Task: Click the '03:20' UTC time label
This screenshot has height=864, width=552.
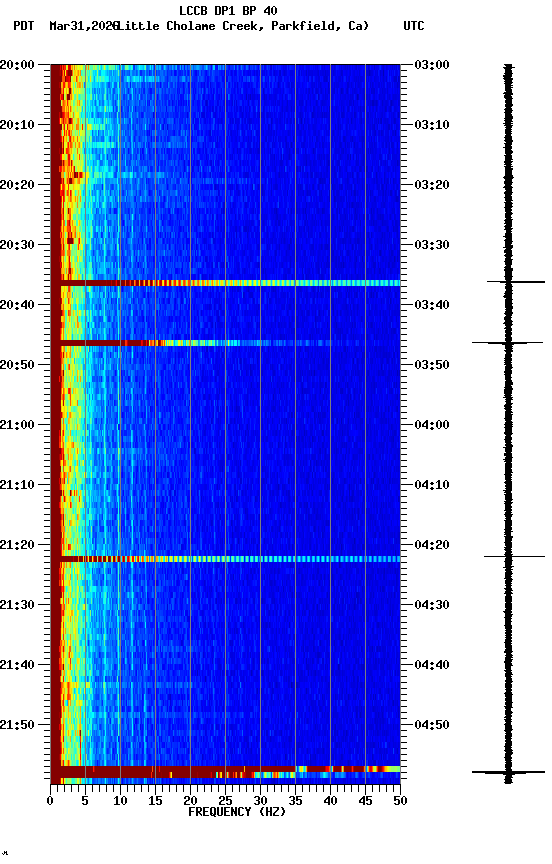Action: [x=432, y=185]
